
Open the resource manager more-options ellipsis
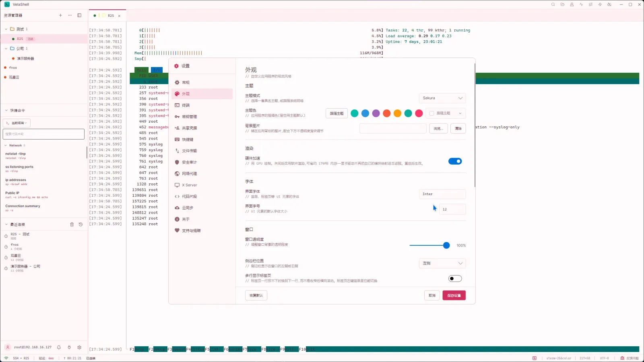[70, 15]
